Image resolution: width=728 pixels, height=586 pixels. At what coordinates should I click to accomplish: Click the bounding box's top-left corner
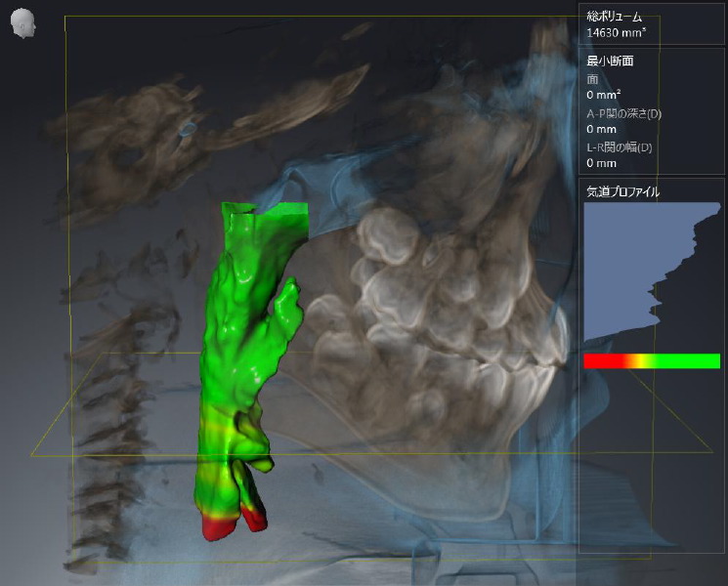65,17
